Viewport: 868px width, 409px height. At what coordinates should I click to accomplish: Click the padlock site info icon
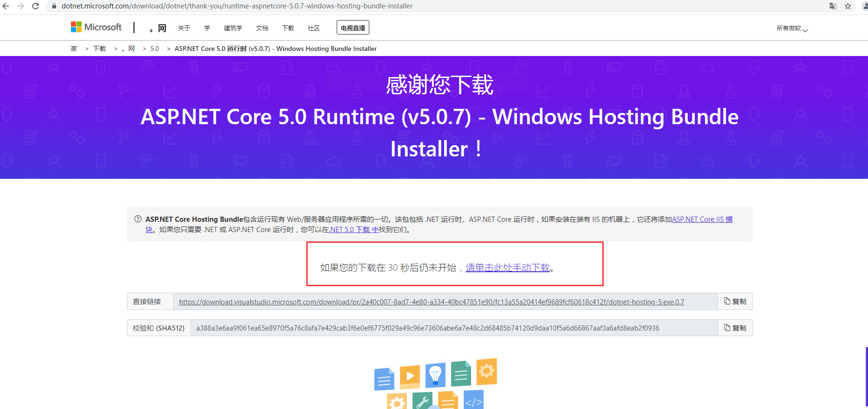pos(54,6)
